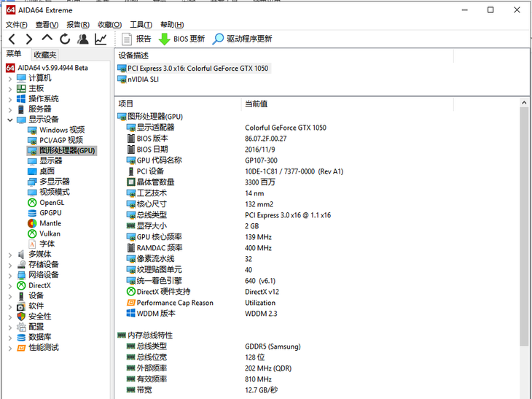Click the GP107-300 code name value
Screen dimensions: 532x399
click(261, 160)
